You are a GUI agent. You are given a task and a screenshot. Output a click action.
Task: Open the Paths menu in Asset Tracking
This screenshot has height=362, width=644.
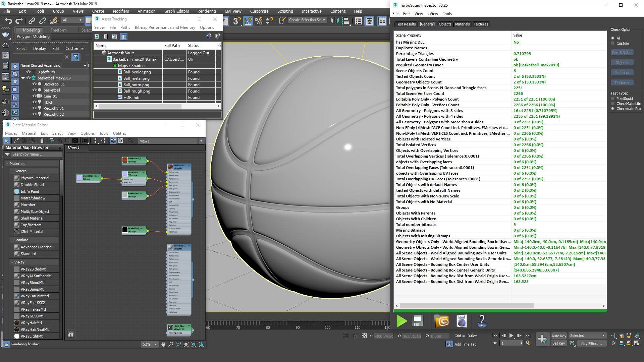pos(125,27)
